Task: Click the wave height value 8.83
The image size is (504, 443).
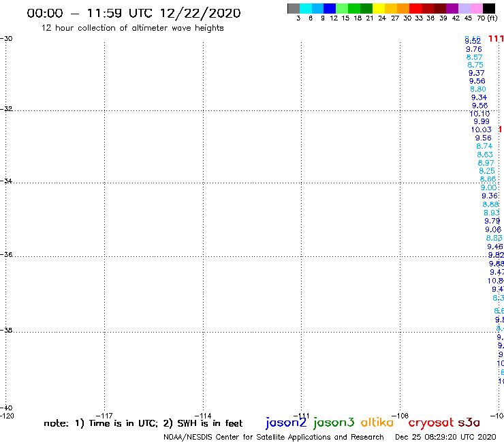Action: (x=494, y=238)
